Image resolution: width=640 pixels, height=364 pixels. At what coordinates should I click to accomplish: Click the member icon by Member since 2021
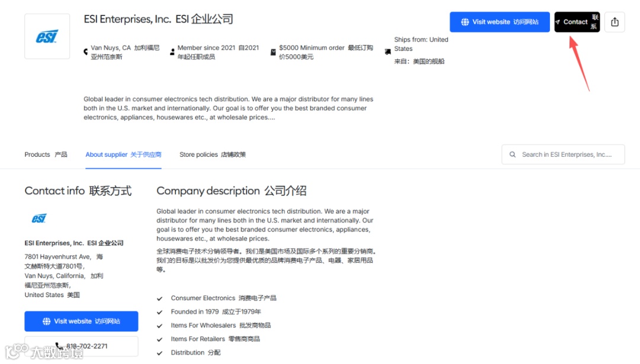[172, 51]
